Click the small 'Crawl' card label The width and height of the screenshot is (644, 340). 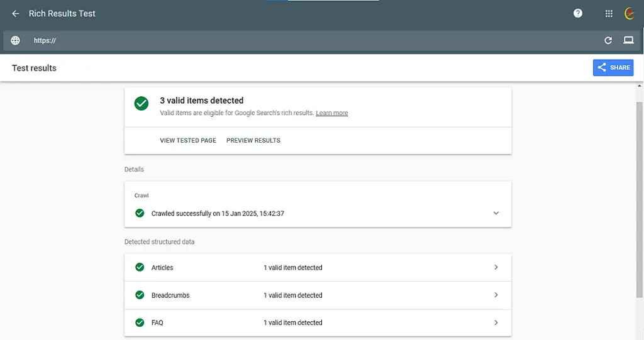pos(142,195)
